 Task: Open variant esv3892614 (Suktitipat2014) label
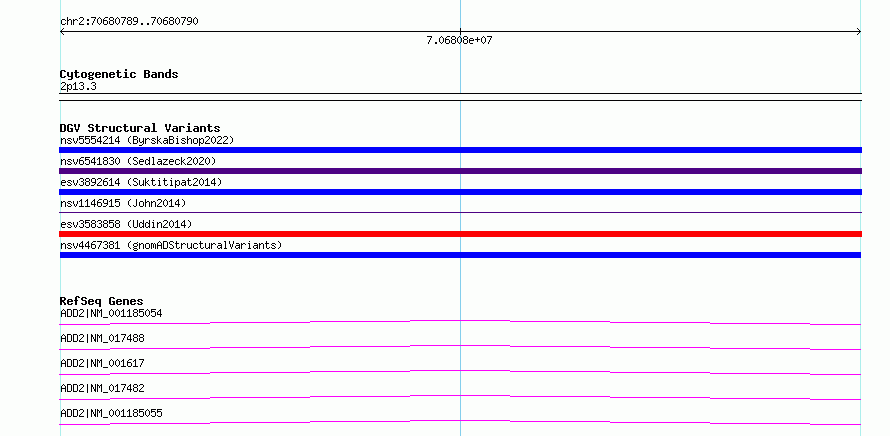141,182
